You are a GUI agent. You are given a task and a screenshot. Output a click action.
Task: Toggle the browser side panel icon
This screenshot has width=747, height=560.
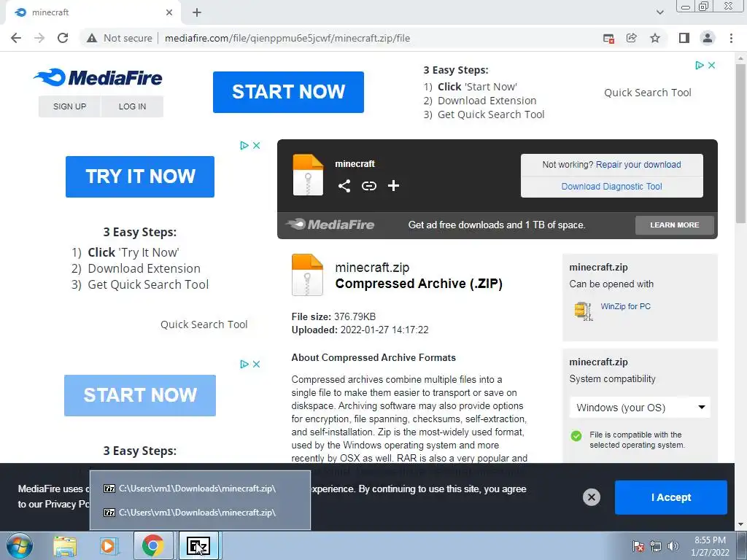[684, 38]
